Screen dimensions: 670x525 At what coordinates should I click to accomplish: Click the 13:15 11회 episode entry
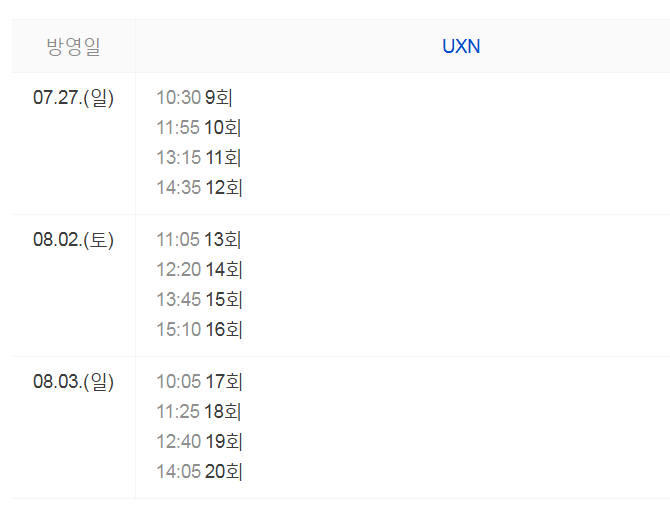[199, 158]
